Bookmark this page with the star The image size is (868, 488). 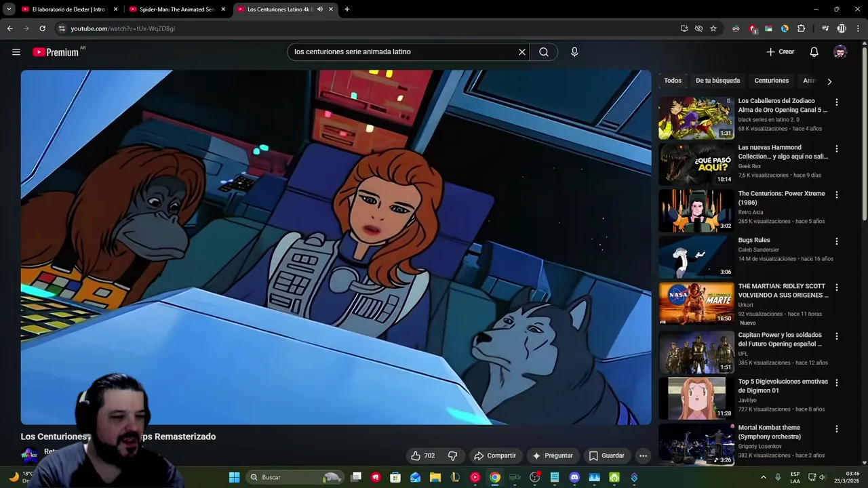[713, 28]
